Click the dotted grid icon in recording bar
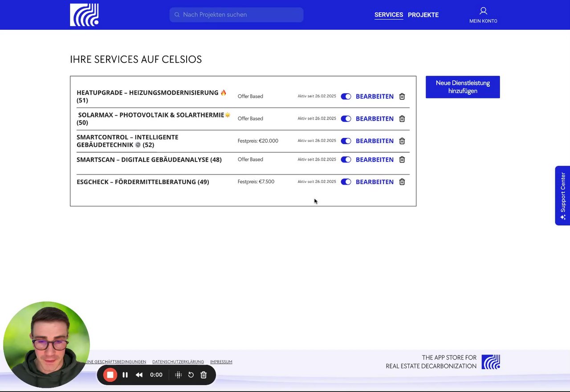 [179, 375]
